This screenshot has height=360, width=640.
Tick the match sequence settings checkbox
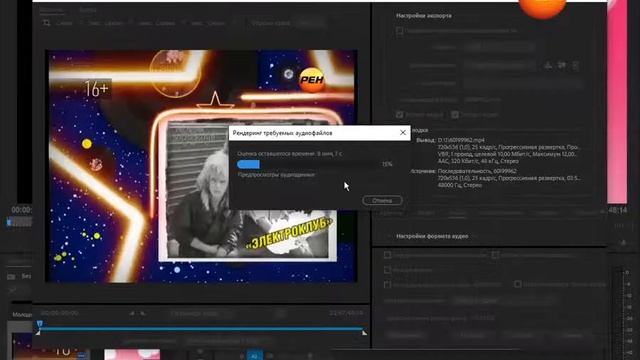[400, 31]
